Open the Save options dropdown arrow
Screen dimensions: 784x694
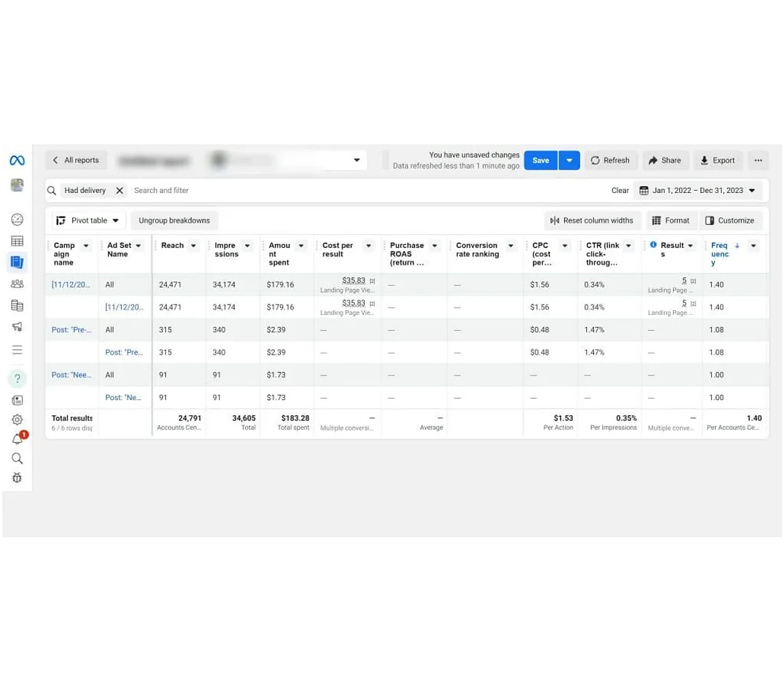[x=569, y=160]
